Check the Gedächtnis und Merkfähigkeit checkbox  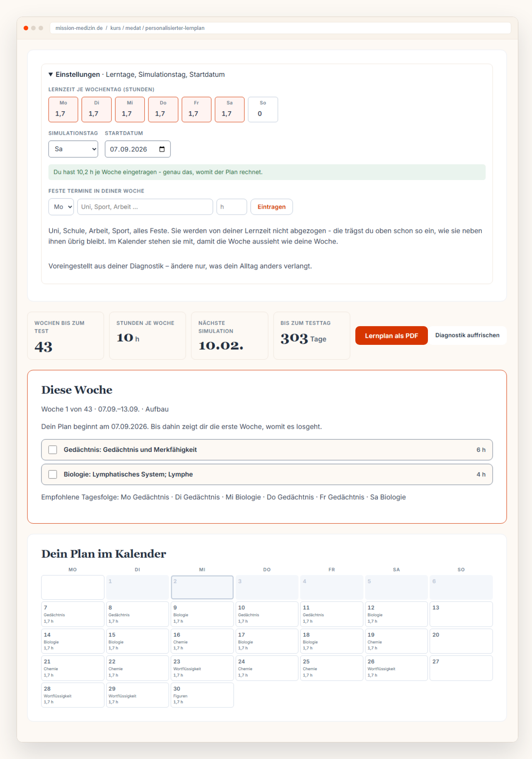point(53,450)
